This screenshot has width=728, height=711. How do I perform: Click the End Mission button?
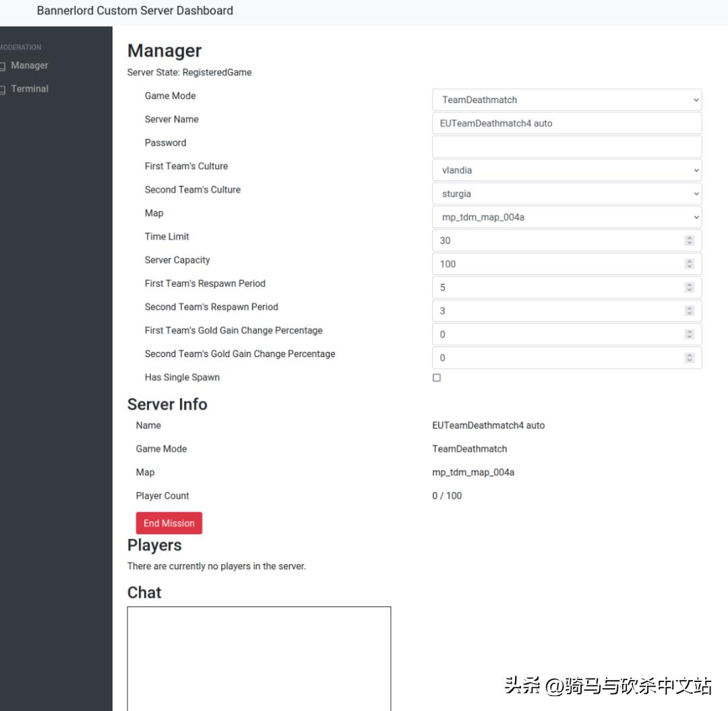click(x=169, y=523)
